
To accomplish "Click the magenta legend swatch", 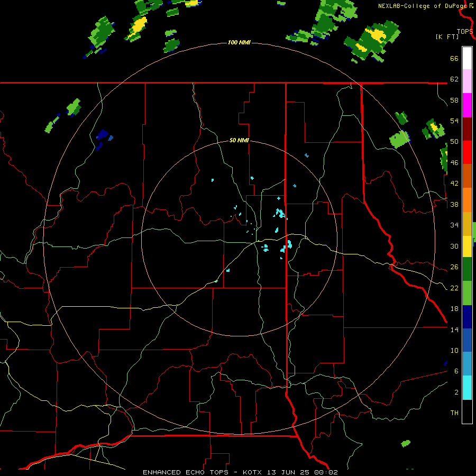I will click(467, 105).
